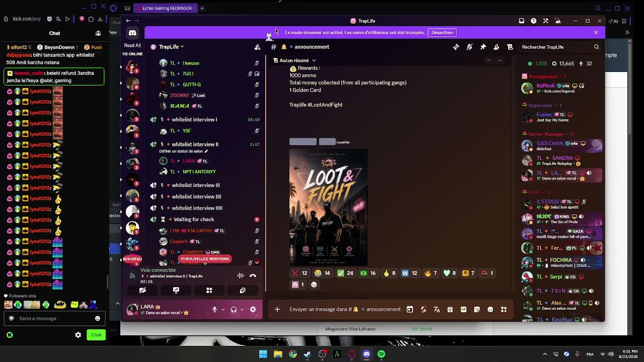Share your screen in voice panel

(176, 290)
